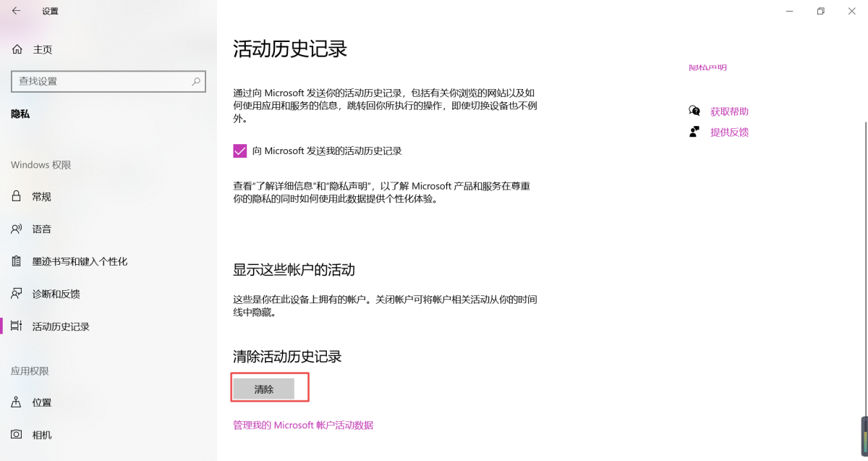
Task: Select the 墨迹书写和键入个性化 icon
Action: (x=17, y=261)
